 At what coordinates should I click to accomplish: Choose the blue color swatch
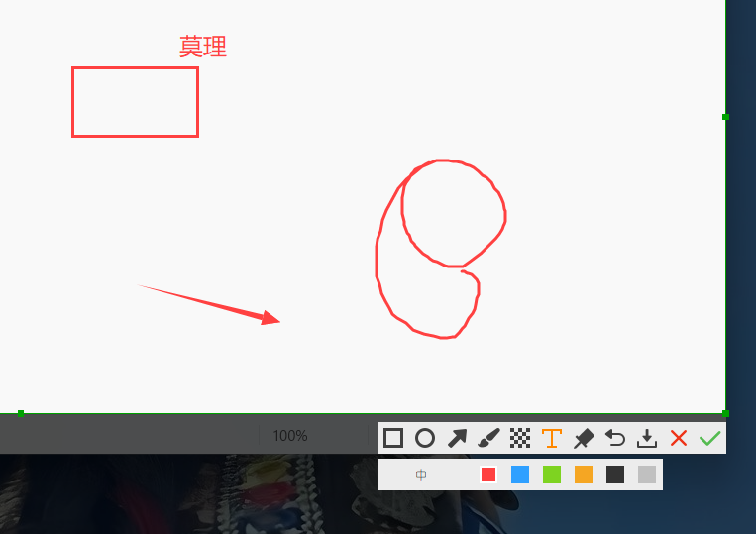pyautogui.click(x=520, y=475)
